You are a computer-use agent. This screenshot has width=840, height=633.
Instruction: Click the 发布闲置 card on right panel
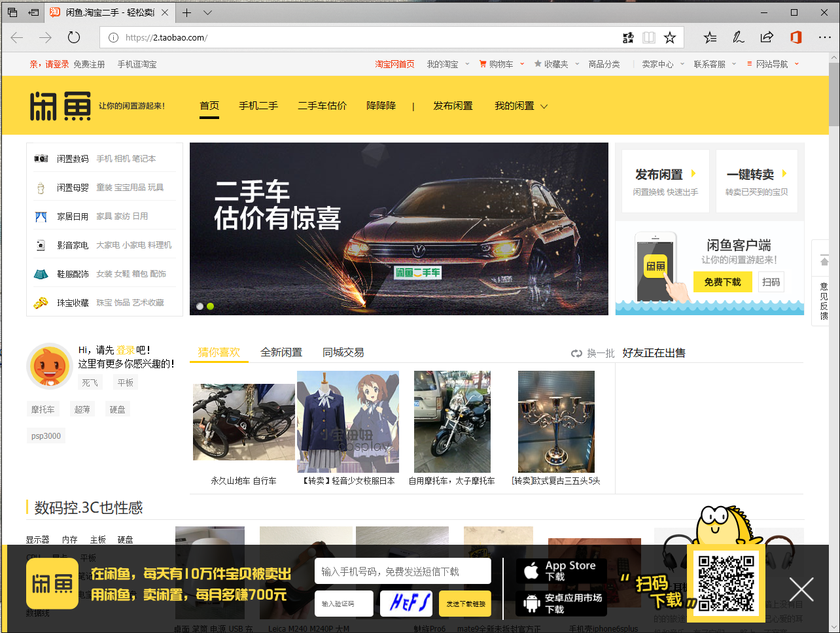[x=665, y=181]
